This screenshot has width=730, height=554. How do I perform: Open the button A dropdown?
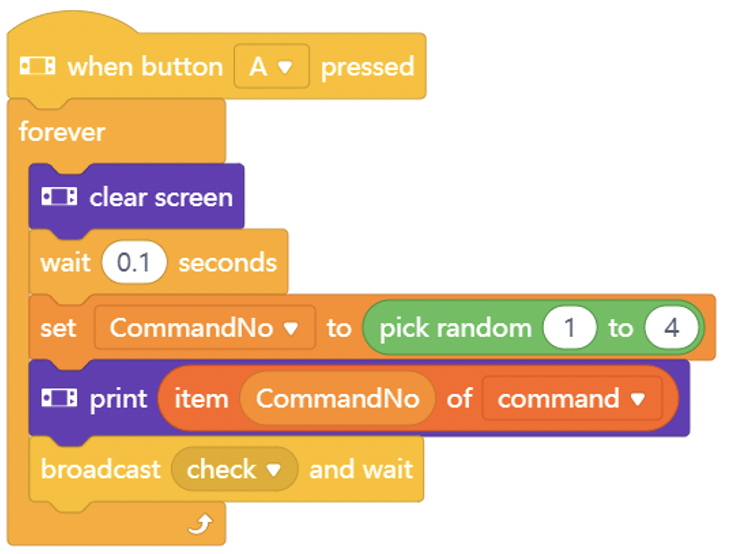pos(271,66)
